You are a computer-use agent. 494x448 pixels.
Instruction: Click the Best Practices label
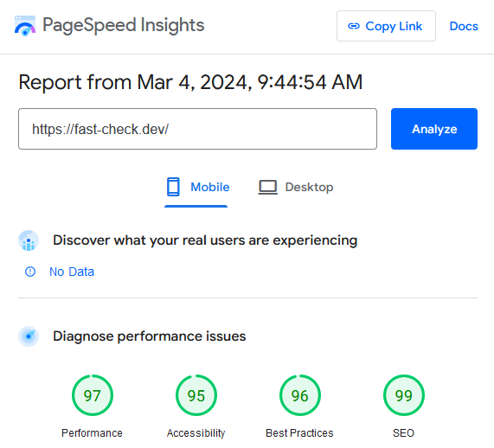click(x=299, y=433)
